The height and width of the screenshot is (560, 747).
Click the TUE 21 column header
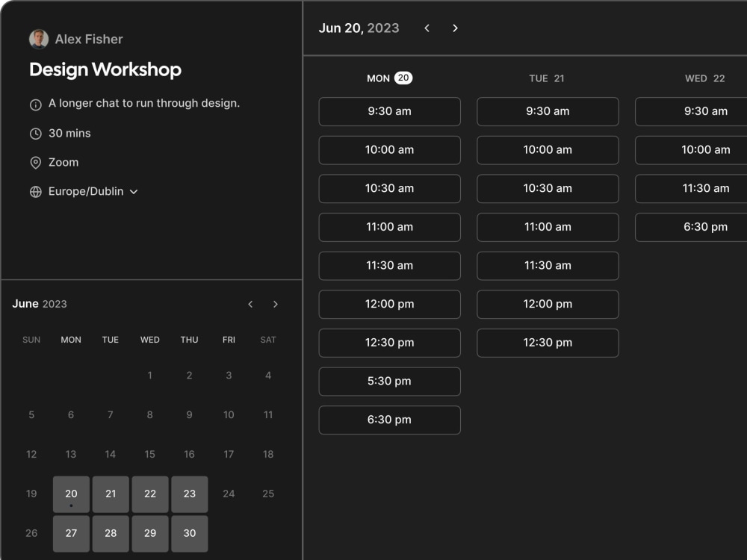pos(547,78)
